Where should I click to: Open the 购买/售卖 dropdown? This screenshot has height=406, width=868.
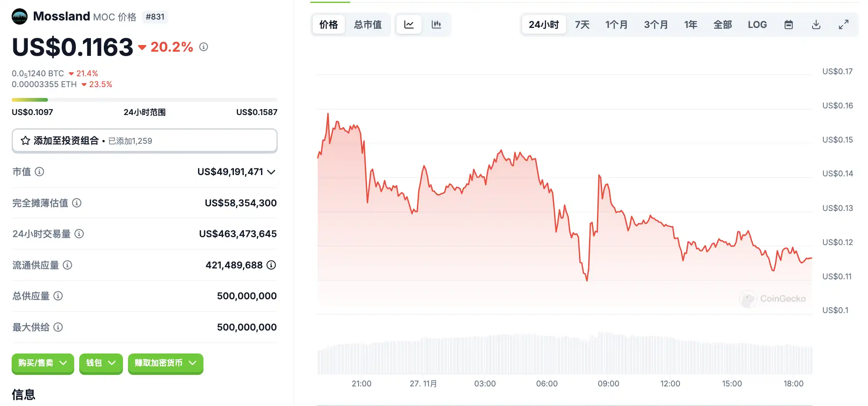click(x=43, y=363)
